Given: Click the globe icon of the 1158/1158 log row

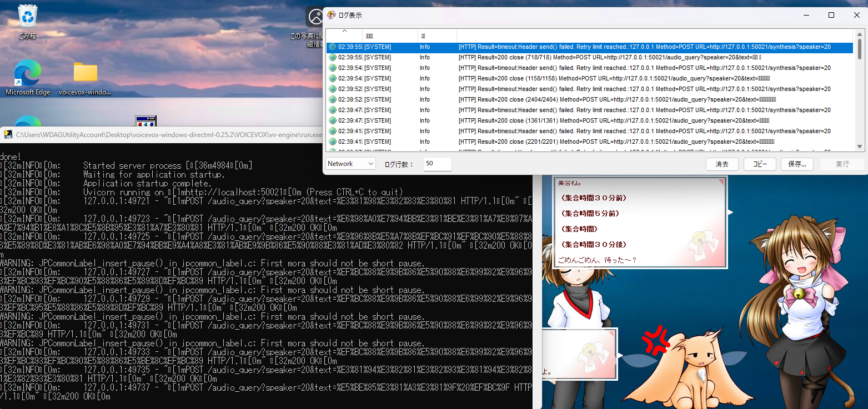Looking at the screenshot, I should click(x=333, y=79).
